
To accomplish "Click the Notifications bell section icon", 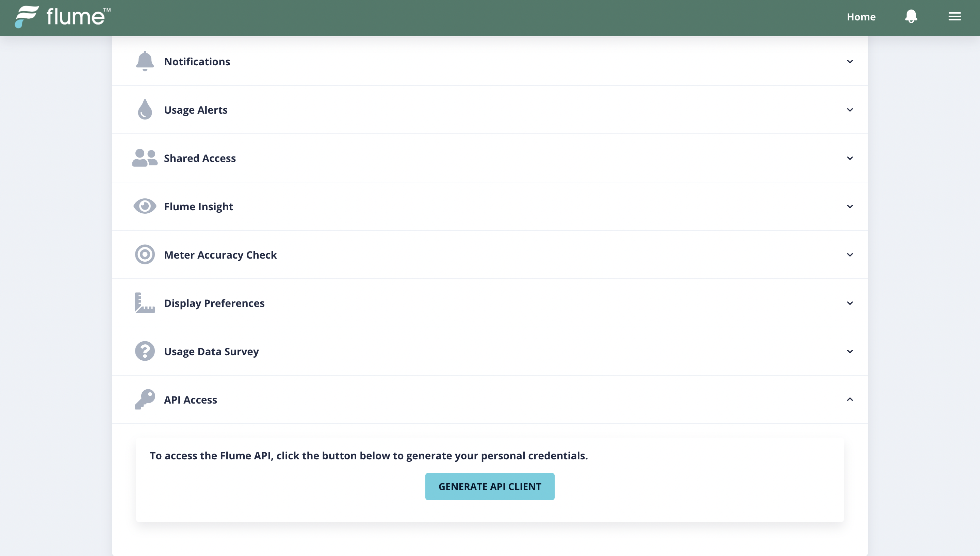I will coord(145,61).
